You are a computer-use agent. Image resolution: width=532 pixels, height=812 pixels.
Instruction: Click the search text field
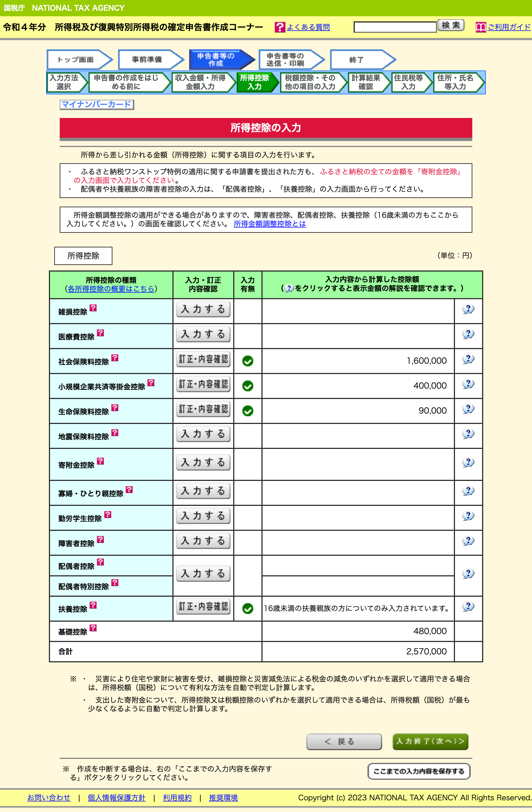pos(395,27)
